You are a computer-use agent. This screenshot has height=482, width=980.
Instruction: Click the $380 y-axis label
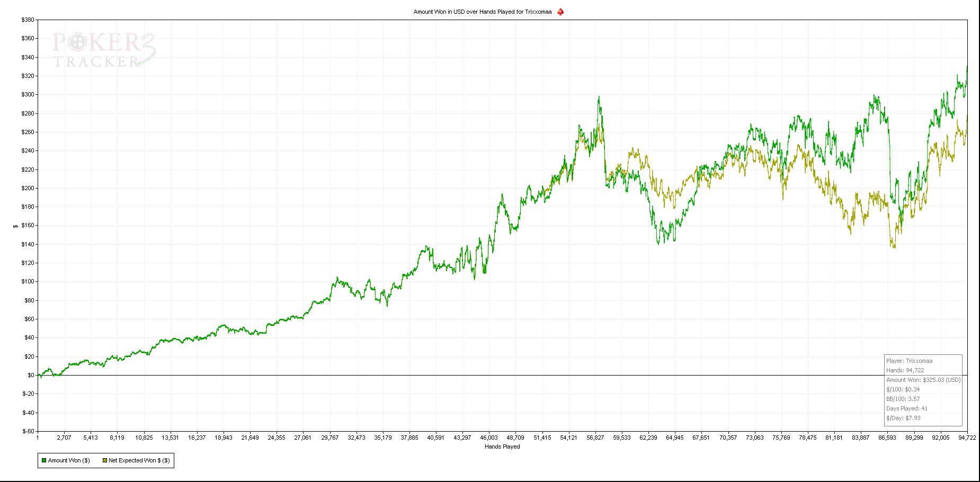tap(28, 20)
